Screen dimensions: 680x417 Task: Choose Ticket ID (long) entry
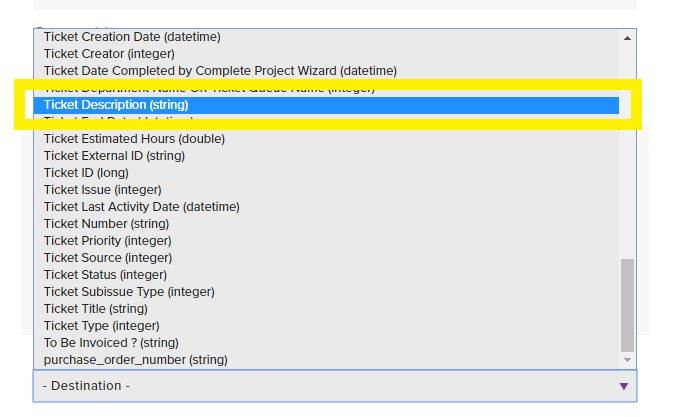(x=86, y=173)
